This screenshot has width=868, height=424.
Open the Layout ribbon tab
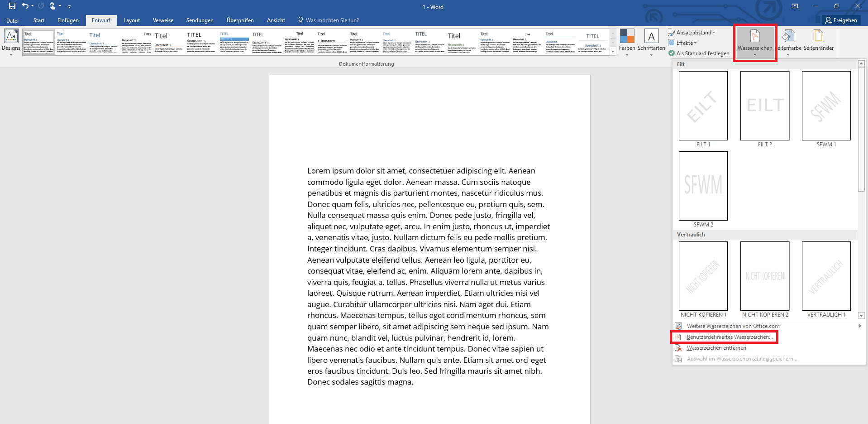coord(131,20)
